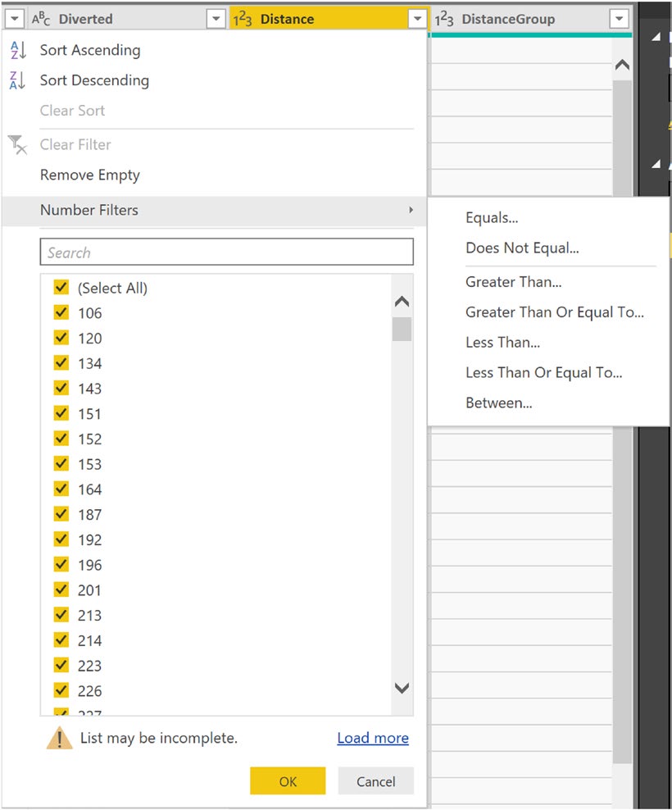Open the Distance column filter dropdown

click(x=417, y=19)
